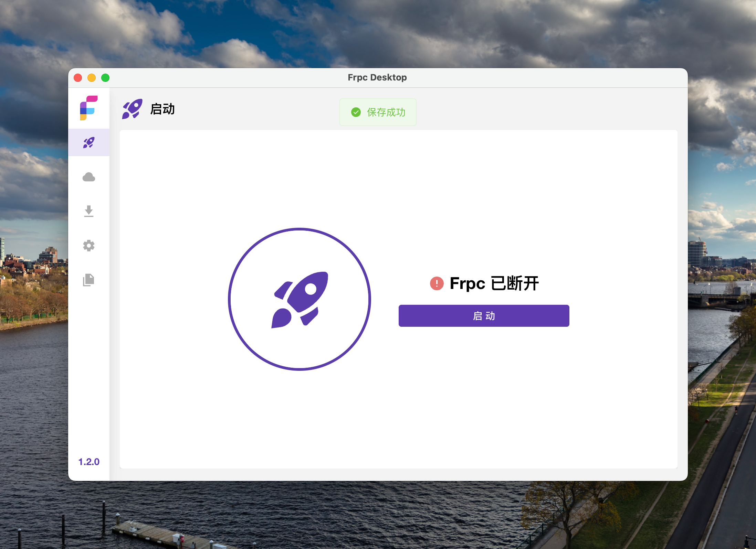Minimize the window with yellow button
The height and width of the screenshot is (549, 756).
pos(92,78)
